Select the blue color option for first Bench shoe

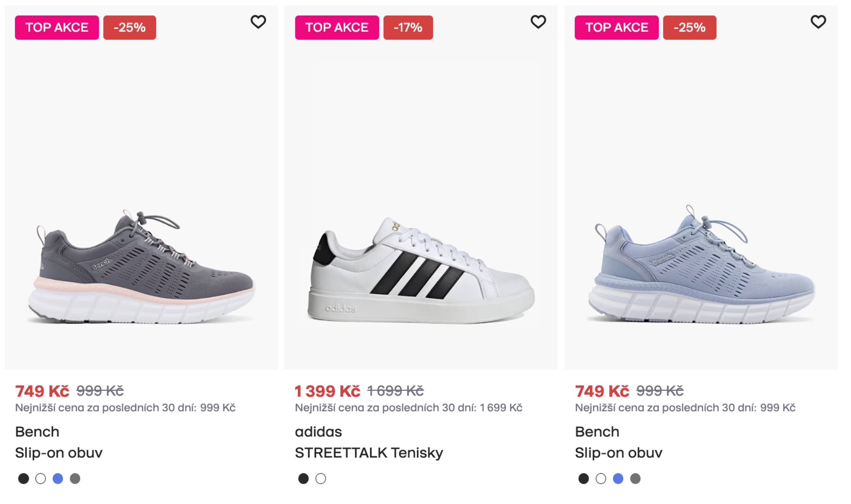click(x=57, y=479)
